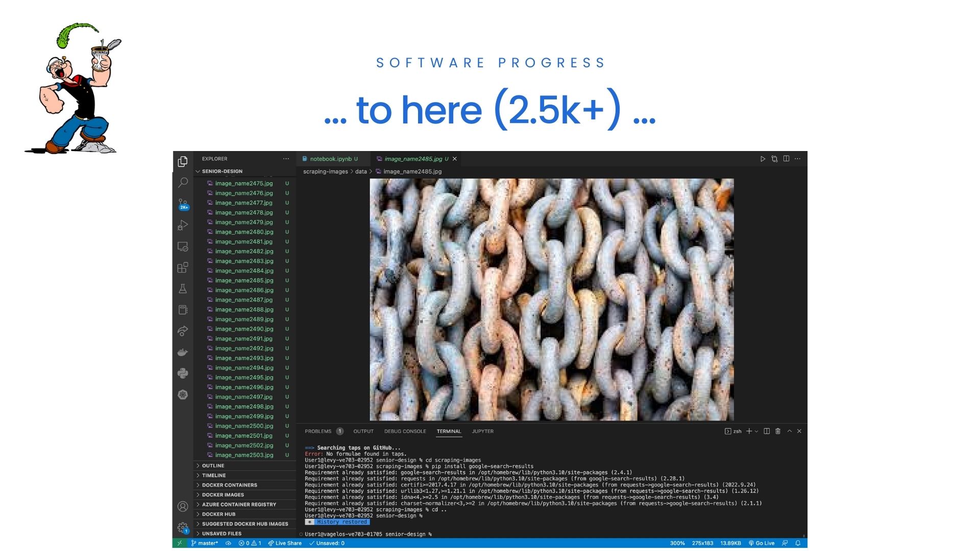
Task: Open the Docker whale icon view
Action: tap(183, 352)
